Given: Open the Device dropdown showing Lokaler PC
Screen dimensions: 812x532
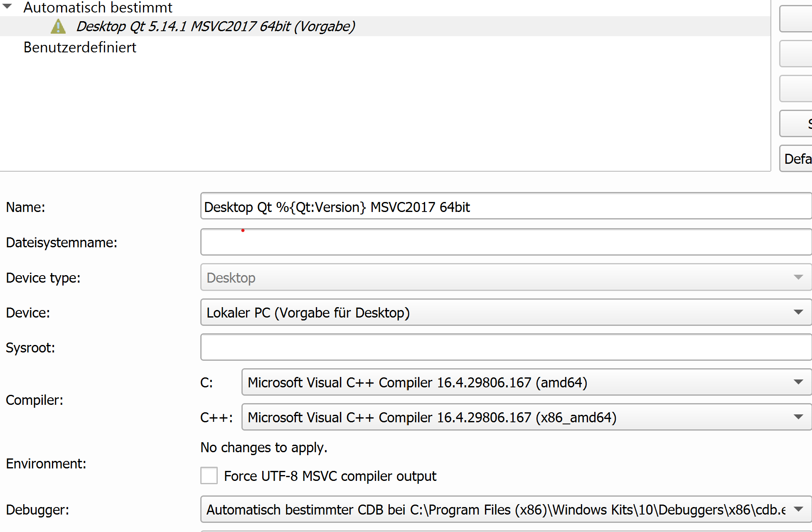Looking at the screenshot, I should [505, 313].
